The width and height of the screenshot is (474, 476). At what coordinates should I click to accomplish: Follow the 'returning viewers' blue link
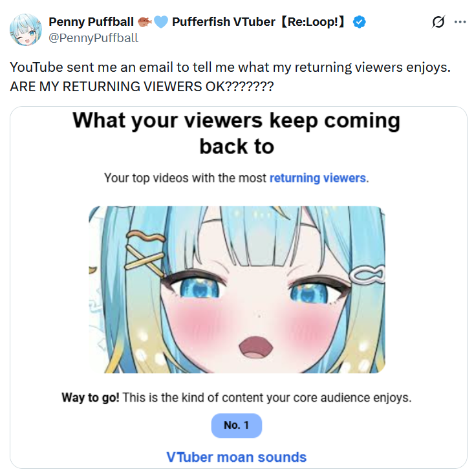pyautogui.click(x=318, y=178)
